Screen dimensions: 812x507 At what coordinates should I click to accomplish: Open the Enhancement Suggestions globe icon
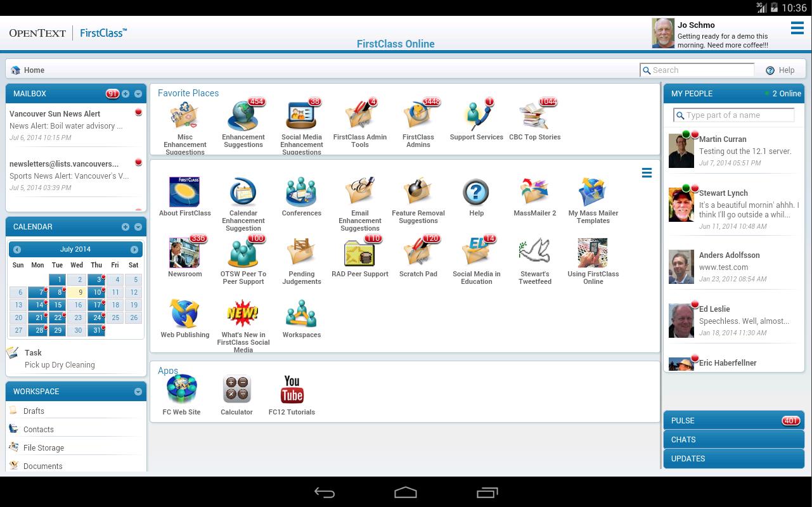tap(243, 117)
